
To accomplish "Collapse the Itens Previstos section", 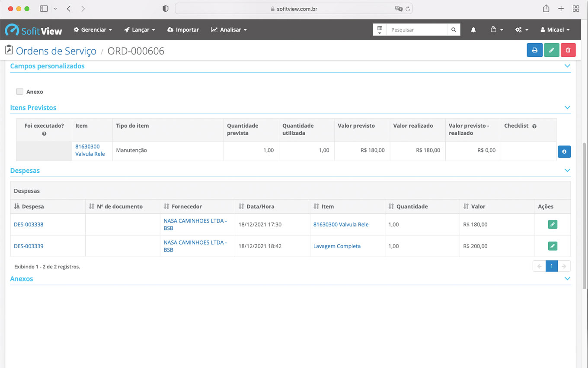I will coord(567,108).
